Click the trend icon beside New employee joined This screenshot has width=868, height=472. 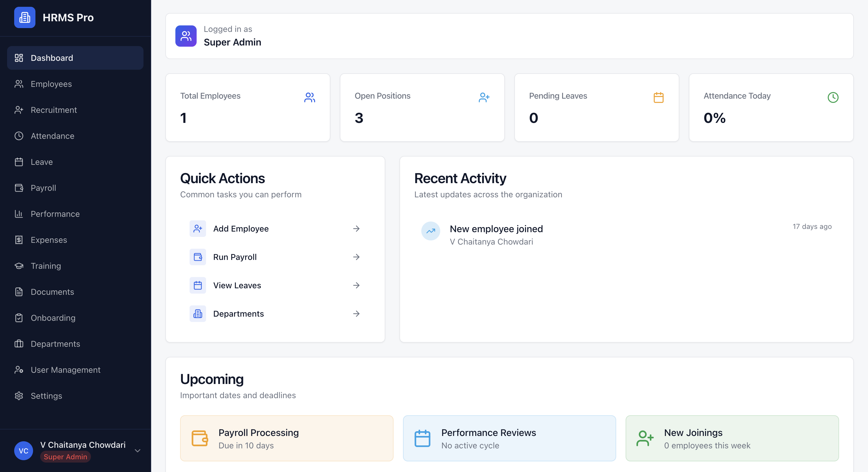[431, 231]
